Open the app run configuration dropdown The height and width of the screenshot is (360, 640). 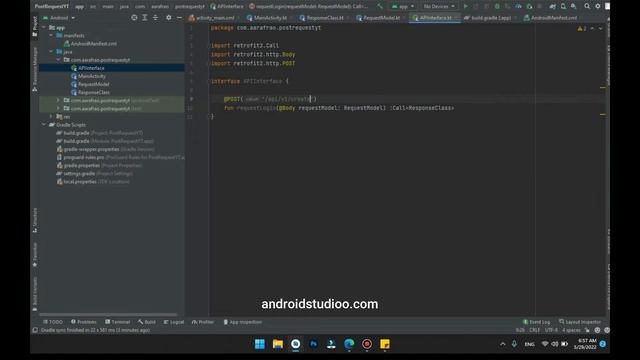click(402, 7)
